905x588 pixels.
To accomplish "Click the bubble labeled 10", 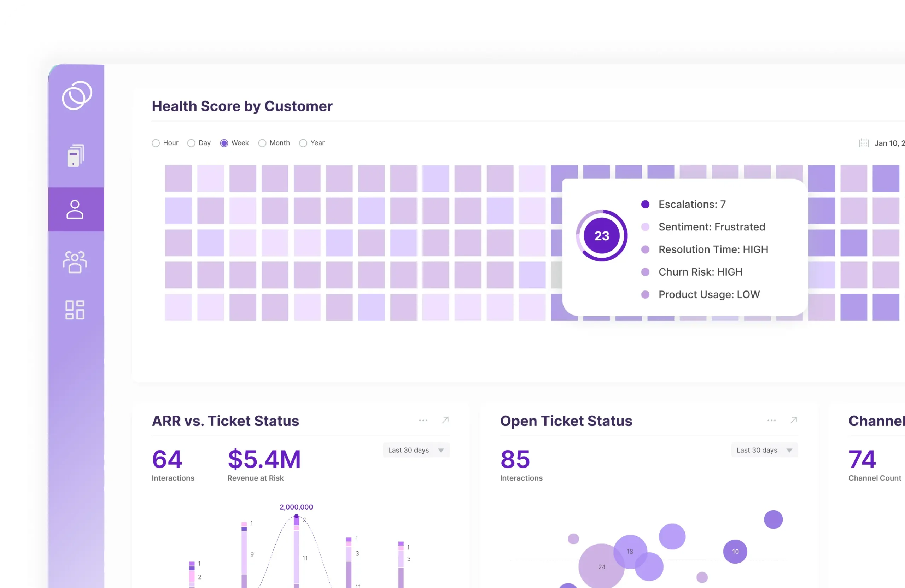I will click(735, 552).
